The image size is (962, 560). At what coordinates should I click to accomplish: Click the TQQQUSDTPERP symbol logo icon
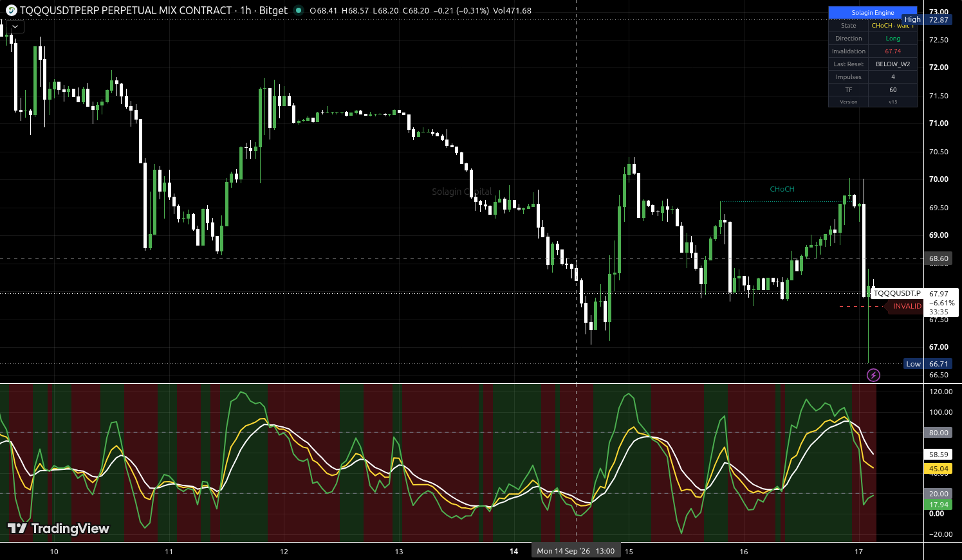click(x=11, y=10)
